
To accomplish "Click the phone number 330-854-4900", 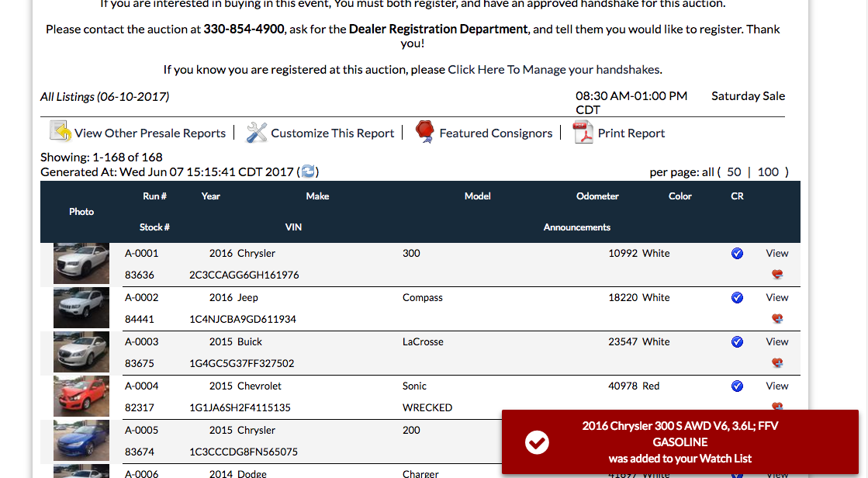I will point(244,29).
